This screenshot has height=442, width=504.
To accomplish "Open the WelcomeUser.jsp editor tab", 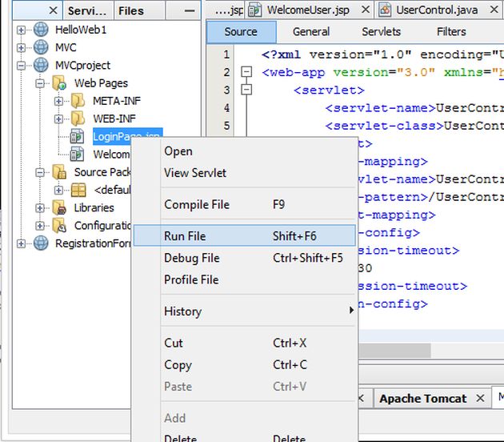I will 309,10.
